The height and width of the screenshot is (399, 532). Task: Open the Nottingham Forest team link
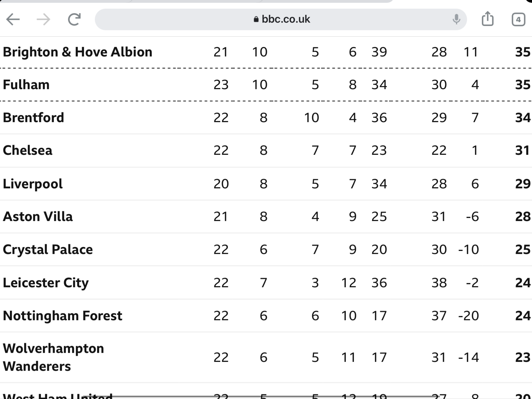[62, 316]
